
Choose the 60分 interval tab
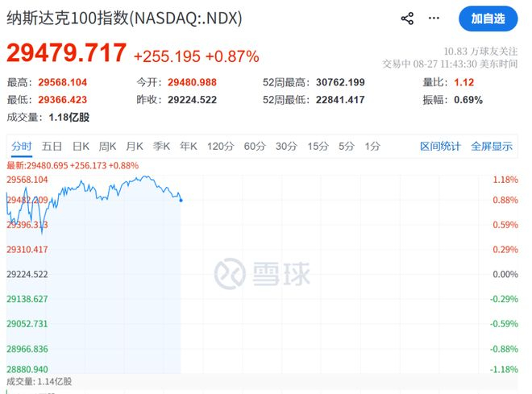tap(255, 146)
